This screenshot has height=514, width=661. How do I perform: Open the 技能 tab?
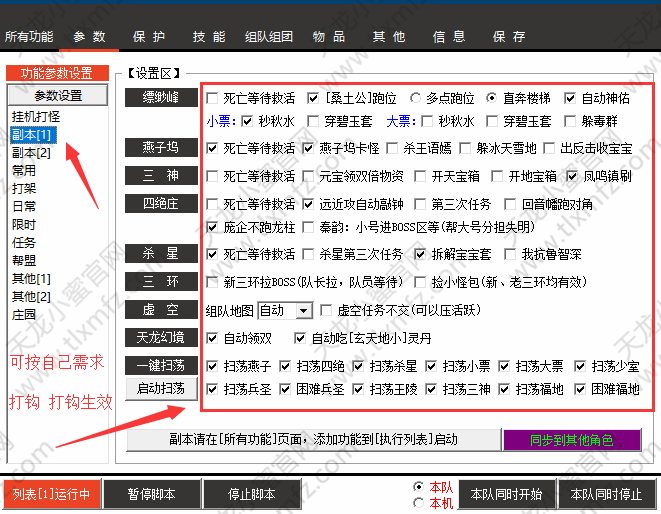coord(209,37)
